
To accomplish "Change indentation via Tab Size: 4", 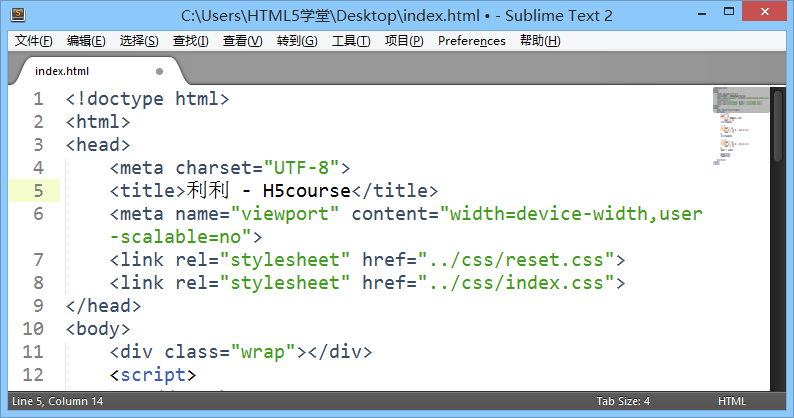I will point(623,401).
